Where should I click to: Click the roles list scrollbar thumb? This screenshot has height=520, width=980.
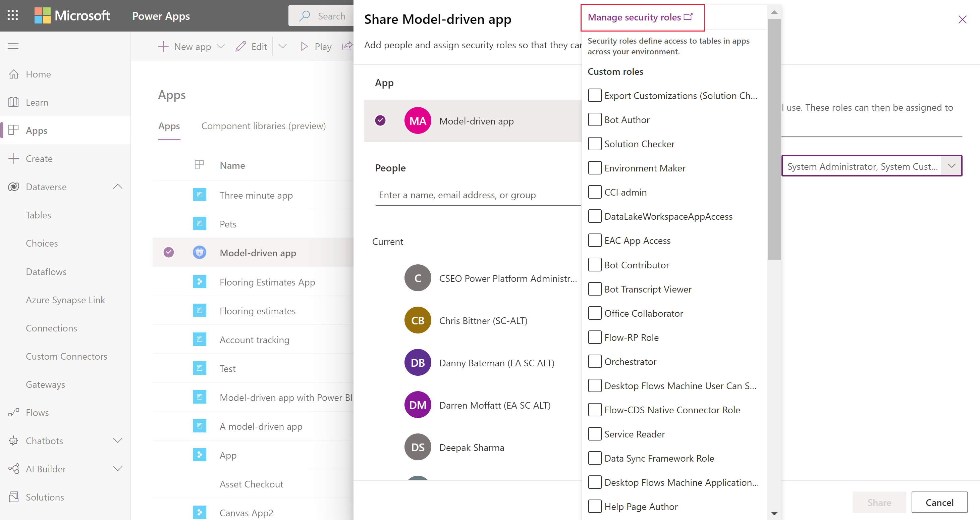point(774,139)
